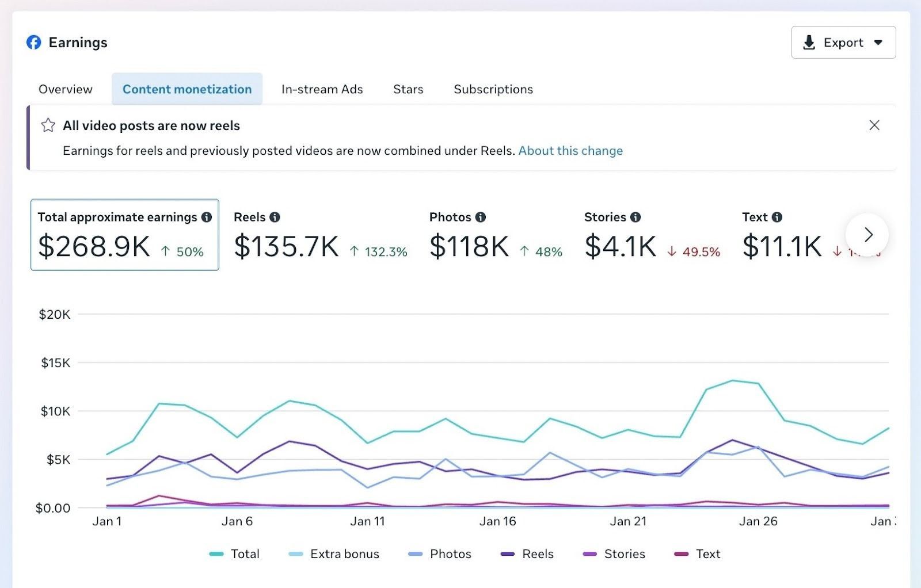Hide the Reels series via legend
The height and width of the screenshot is (588, 921).
tap(527, 554)
